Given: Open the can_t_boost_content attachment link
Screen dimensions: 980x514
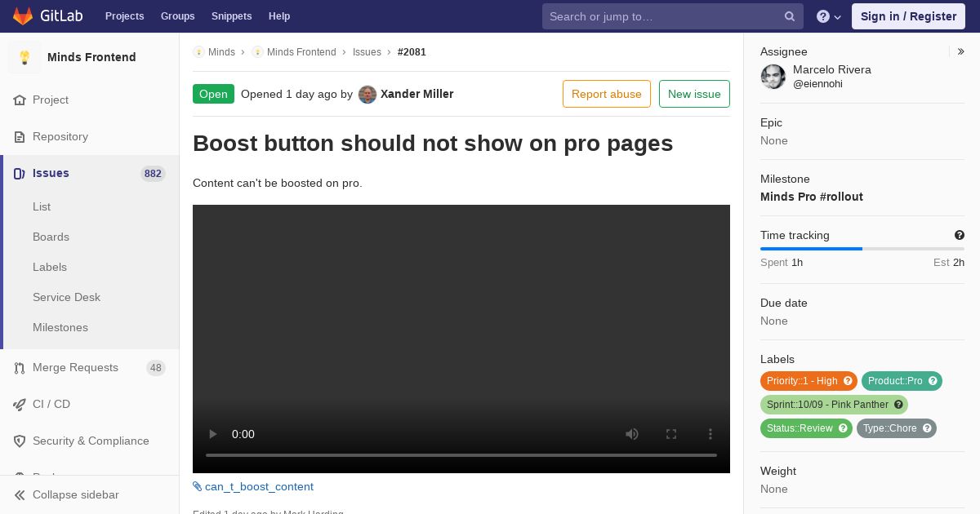Looking at the screenshot, I should coord(259,487).
